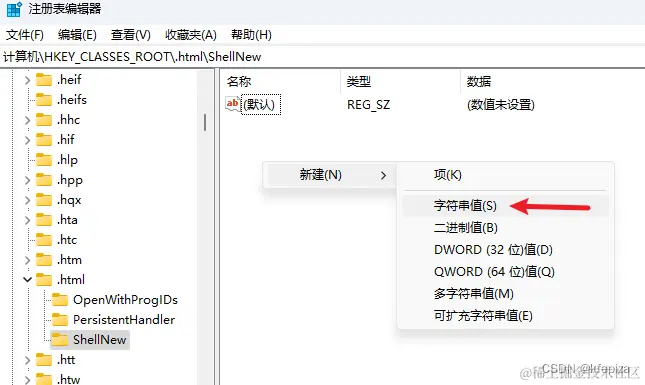The height and width of the screenshot is (385, 645).
Task: Click the .html folder icon
Action: 44,280
